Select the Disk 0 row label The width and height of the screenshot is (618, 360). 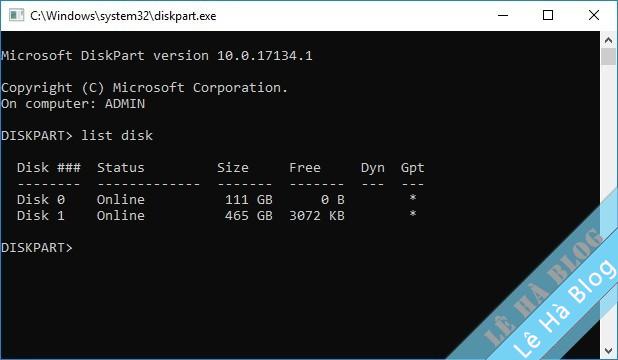coord(41,200)
